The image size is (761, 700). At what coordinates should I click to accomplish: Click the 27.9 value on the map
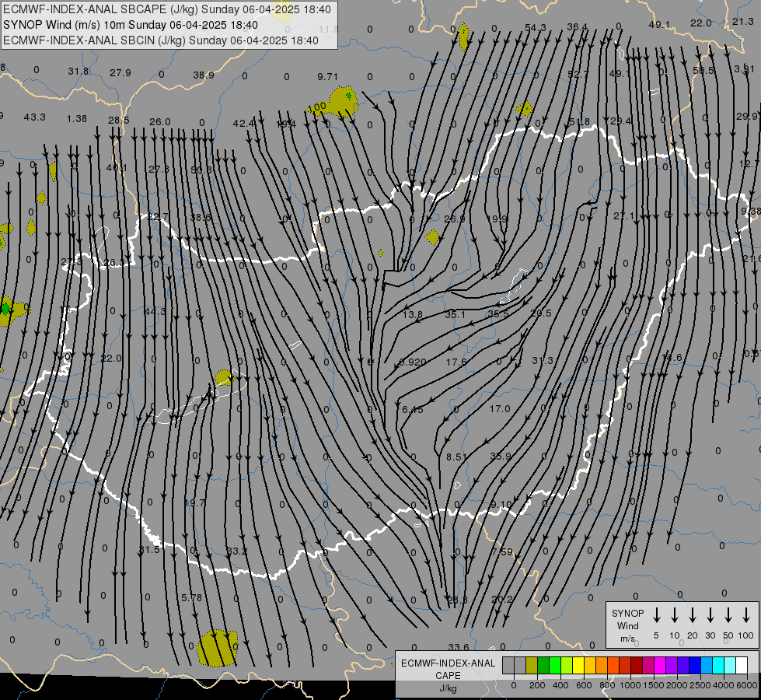point(120,73)
